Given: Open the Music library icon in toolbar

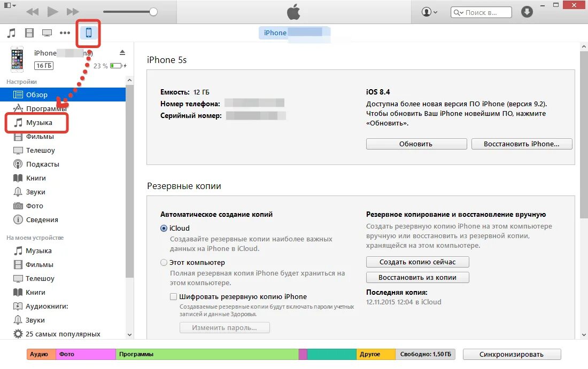Looking at the screenshot, I should 12,33.
